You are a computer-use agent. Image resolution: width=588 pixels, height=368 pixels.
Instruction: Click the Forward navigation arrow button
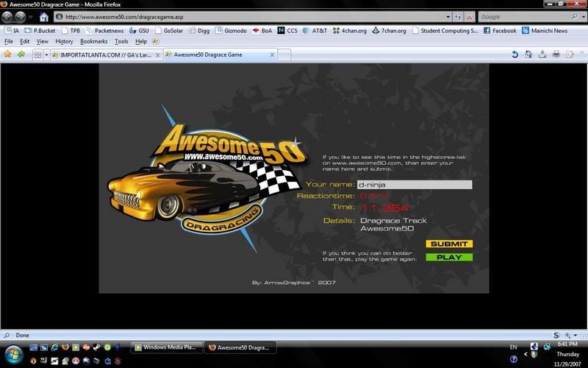21,17
